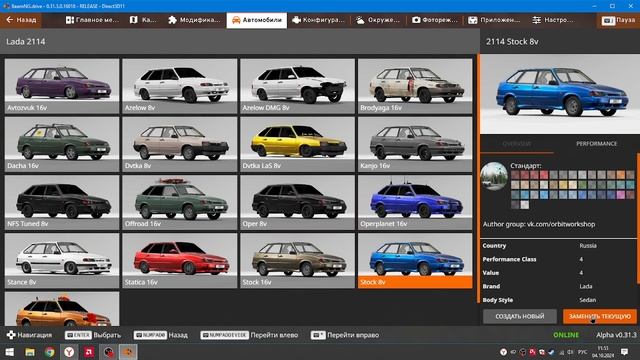Open the Настройки sliders tab

click(x=553, y=20)
